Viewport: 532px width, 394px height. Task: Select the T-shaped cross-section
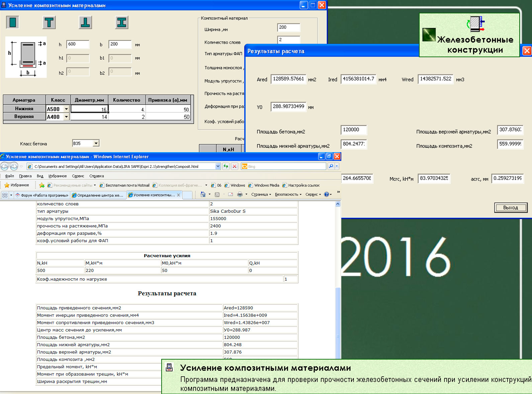(x=49, y=22)
